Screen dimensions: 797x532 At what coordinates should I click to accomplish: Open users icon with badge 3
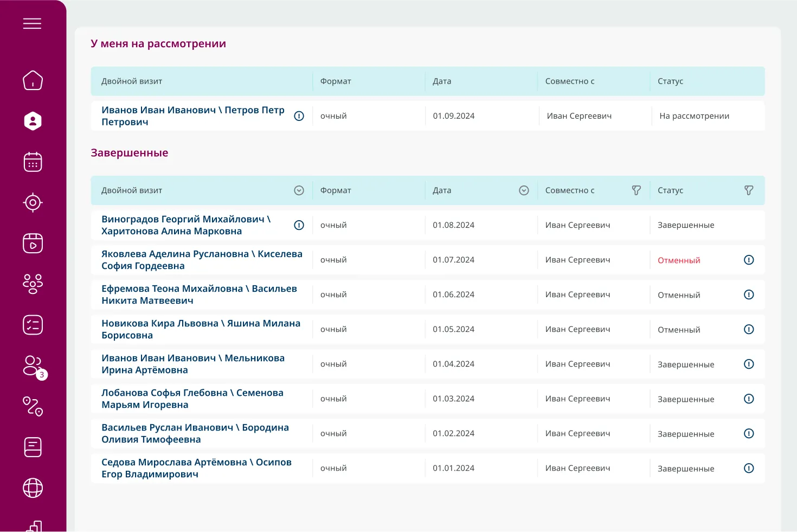pyautogui.click(x=34, y=366)
